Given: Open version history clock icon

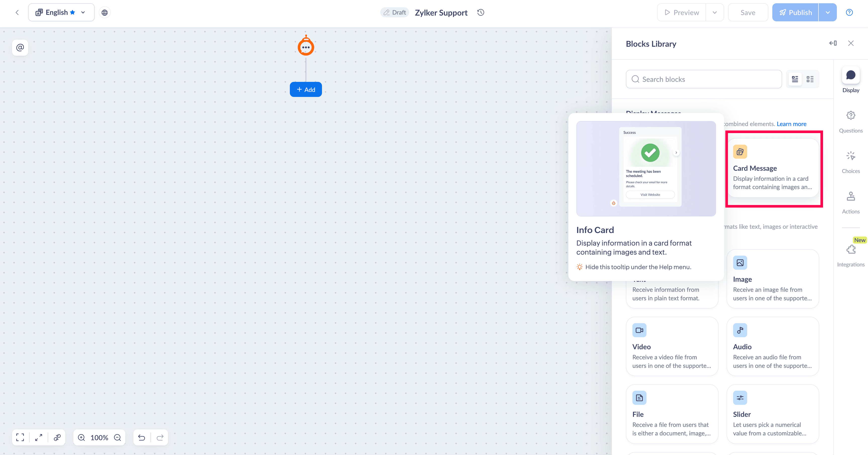Looking at the screenshot, I should click(x=481, y=13).
